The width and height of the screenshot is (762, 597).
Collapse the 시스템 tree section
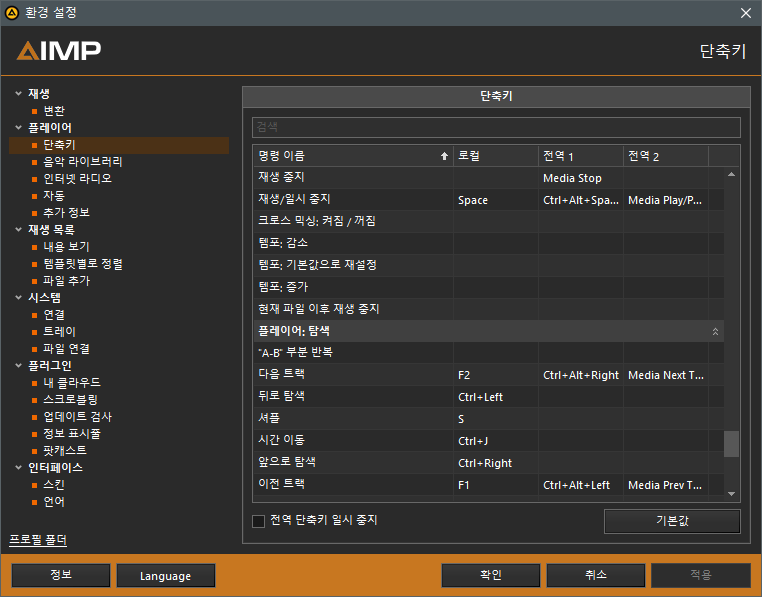point(18,298)
